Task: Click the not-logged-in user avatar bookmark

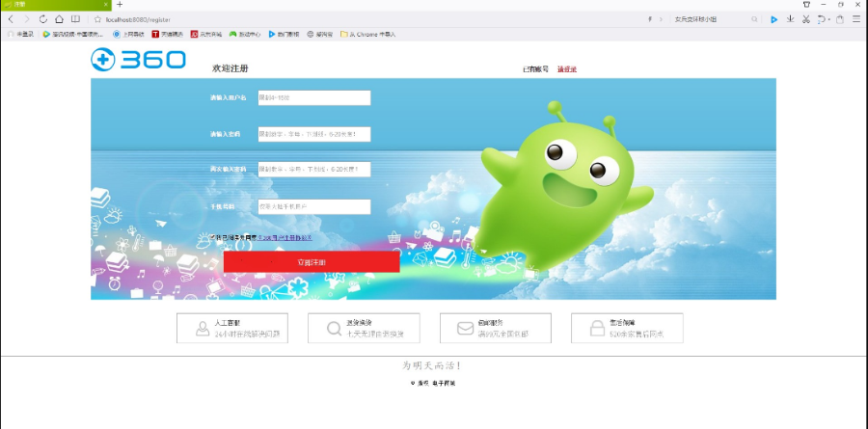Action: point(20,35)
